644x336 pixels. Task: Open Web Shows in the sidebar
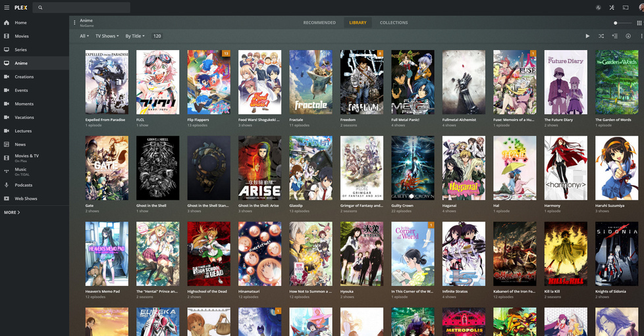(x=34, y=199)
